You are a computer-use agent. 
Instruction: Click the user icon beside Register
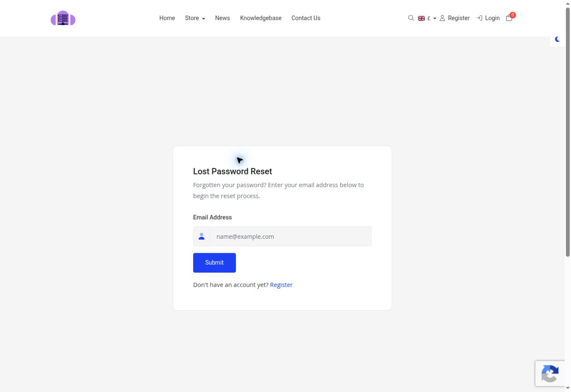pyautogui.click(x=442, y=18)
